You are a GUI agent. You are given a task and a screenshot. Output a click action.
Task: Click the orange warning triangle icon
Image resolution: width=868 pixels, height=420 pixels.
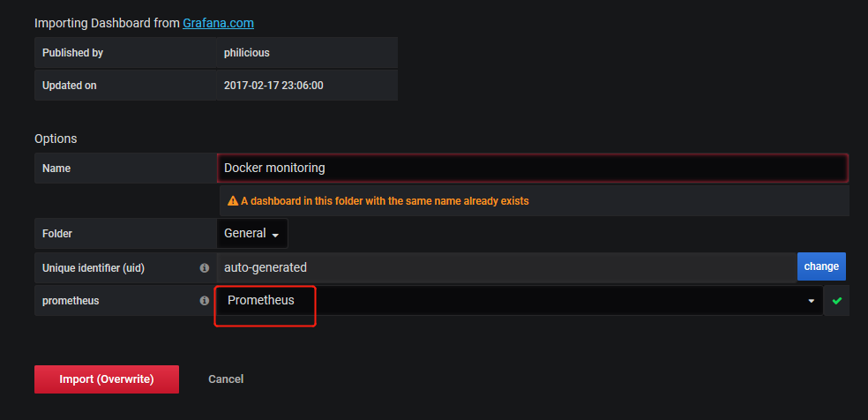click(x=233, y=201)
